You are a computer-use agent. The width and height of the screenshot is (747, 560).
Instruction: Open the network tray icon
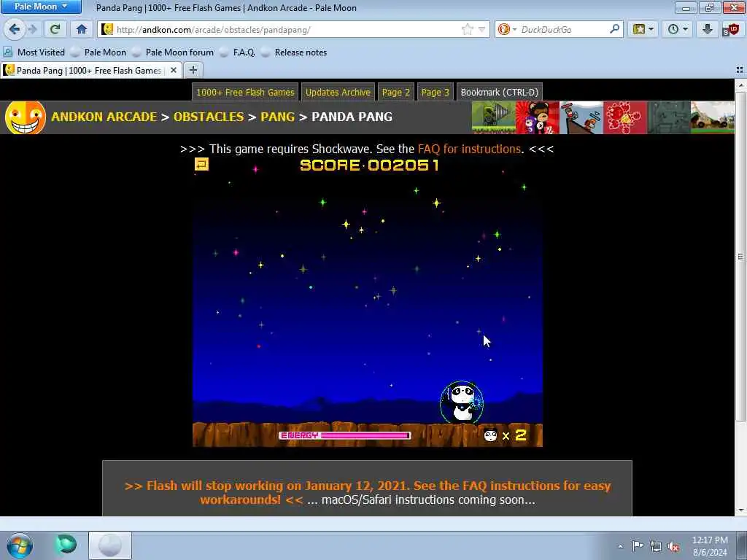pyautogui.click(x=656, y=546)
